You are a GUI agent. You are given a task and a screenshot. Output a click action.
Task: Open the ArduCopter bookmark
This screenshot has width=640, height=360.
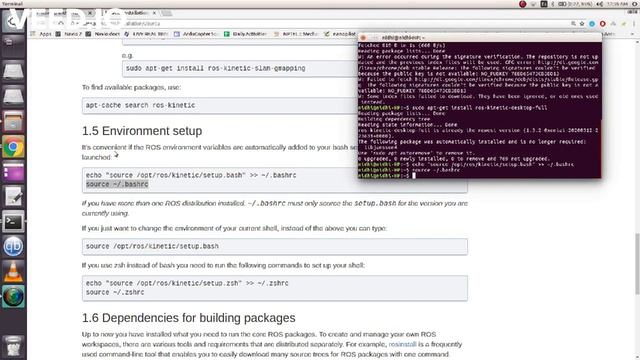tap(196, 34)
